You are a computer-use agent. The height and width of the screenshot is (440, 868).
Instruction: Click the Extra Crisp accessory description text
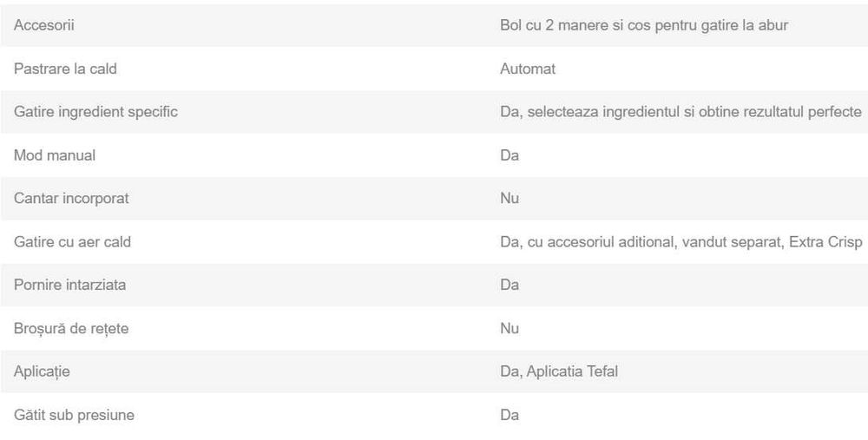[x=681, y=241]
